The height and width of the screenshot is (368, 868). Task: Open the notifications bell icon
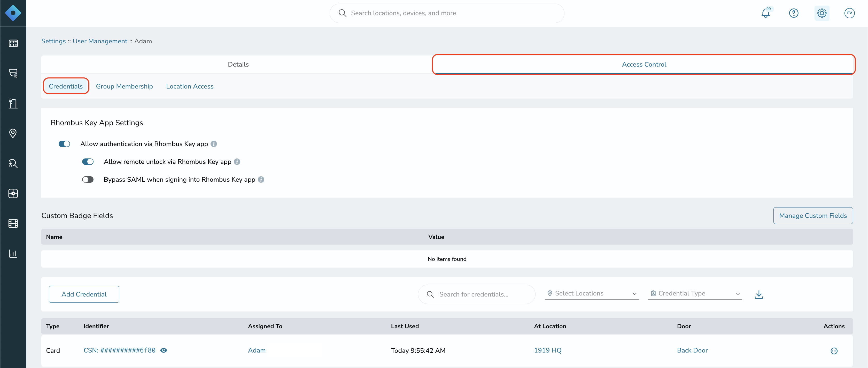pos(765,13)
